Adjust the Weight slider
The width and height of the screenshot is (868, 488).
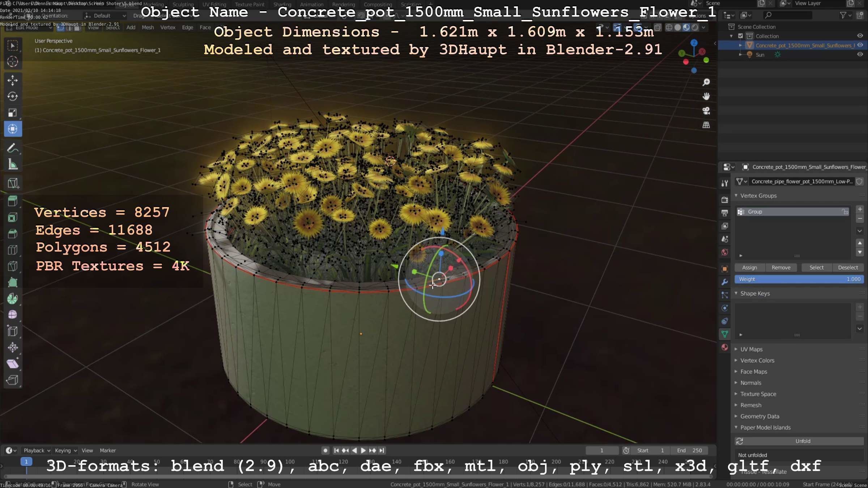(799, 279)
